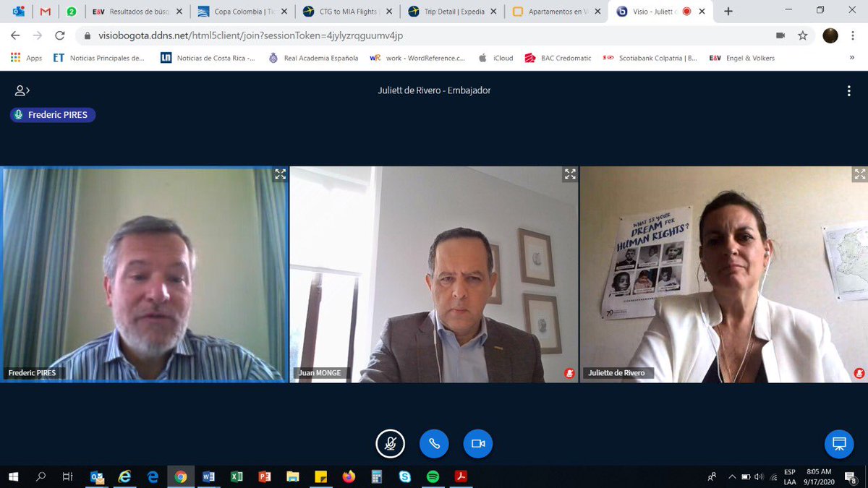Open the taskbar search
Viewport: 868px width, 488px height.
pyautogui.click(x=41, y=476)
